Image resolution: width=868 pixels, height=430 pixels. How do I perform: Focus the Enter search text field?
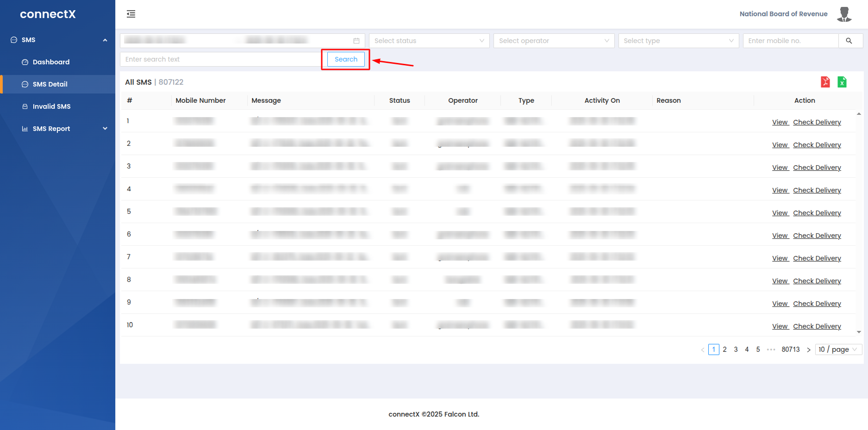220,59
